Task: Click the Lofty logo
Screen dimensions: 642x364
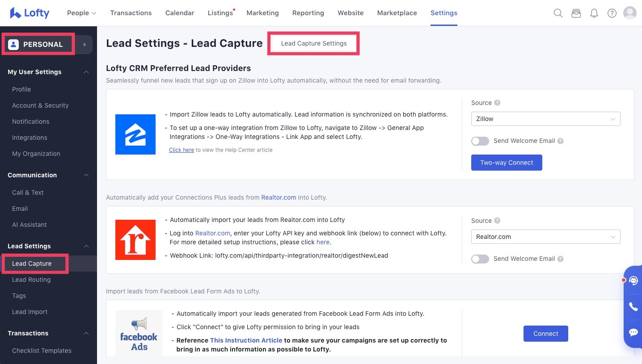Action: [30, 13]
